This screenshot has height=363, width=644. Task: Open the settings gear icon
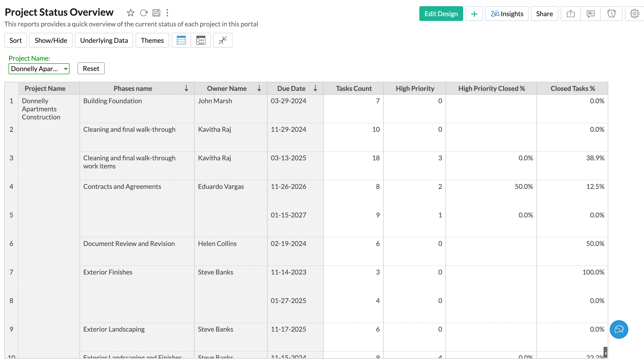tap(634, 14)
